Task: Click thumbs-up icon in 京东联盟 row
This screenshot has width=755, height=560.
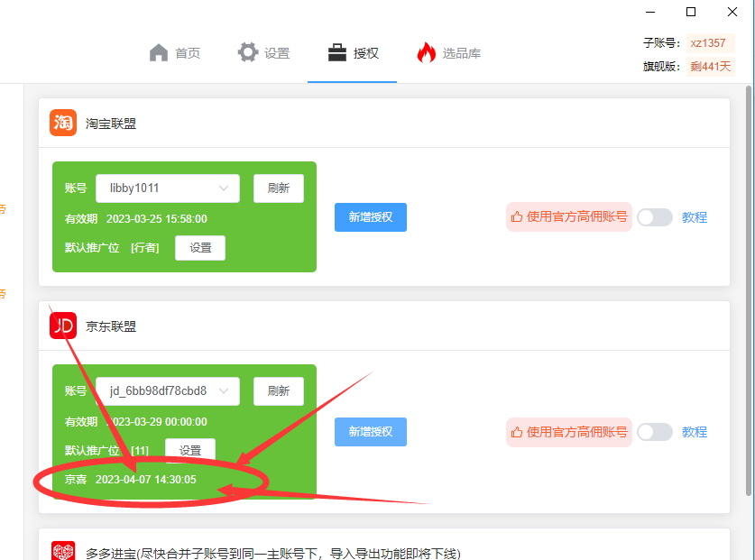Action: (x=517, y=432)
